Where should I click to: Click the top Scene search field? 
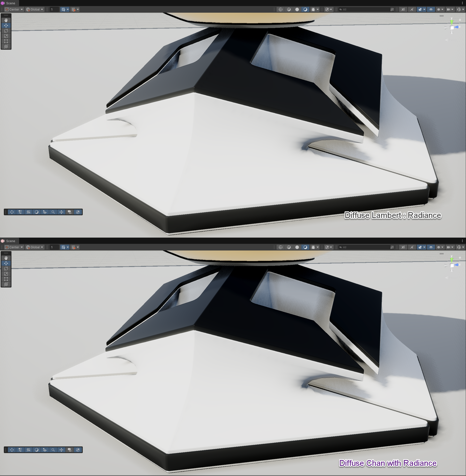click(365, 9)
